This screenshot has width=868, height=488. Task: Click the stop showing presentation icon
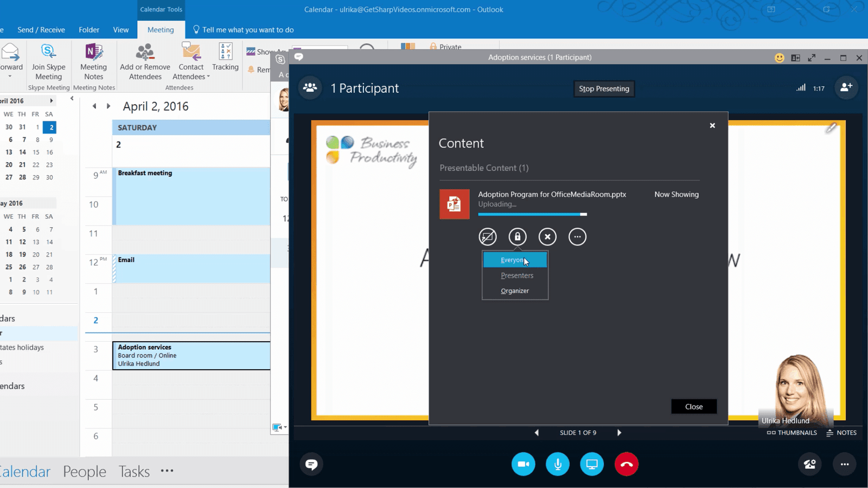[x=488, y=237]
